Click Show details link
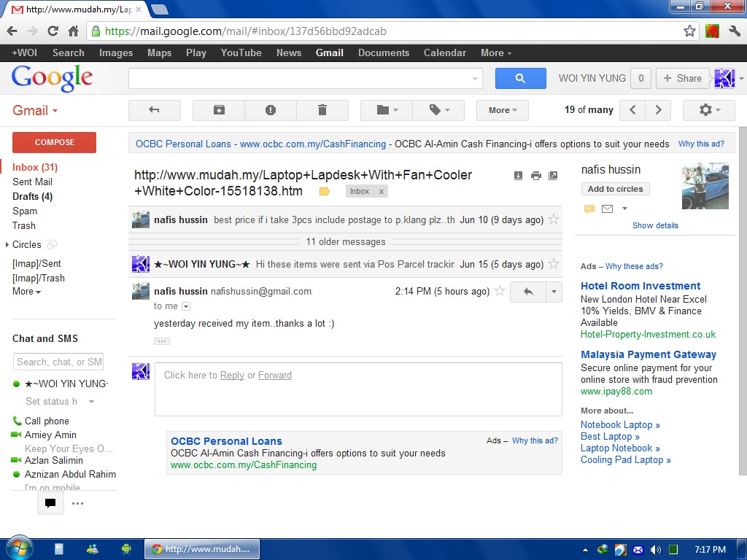This screenshot has width=747, height=560. (x=655, y=225)
